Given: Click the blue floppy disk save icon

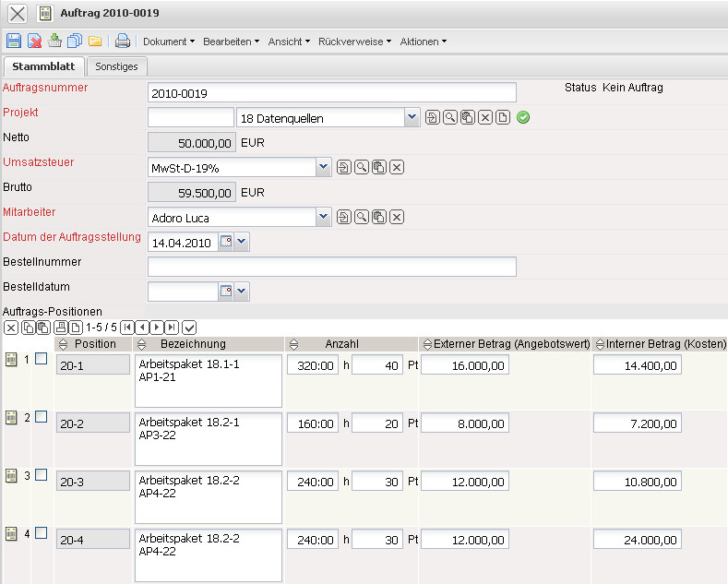Looking at the screenshot, I should [14, 41].
